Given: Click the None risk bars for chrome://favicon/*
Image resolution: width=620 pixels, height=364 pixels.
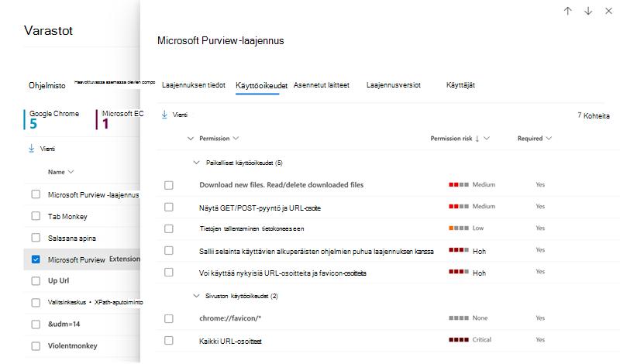Looking at the screenshot, I should (x=459, y=318).
